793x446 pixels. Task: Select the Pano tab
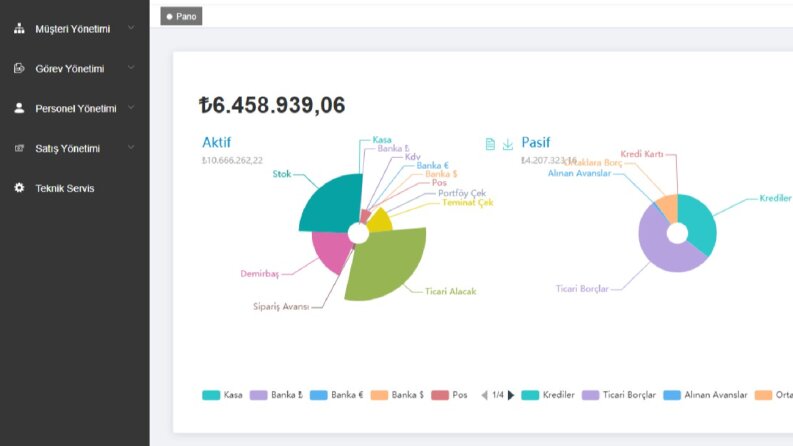pos(181,16)
